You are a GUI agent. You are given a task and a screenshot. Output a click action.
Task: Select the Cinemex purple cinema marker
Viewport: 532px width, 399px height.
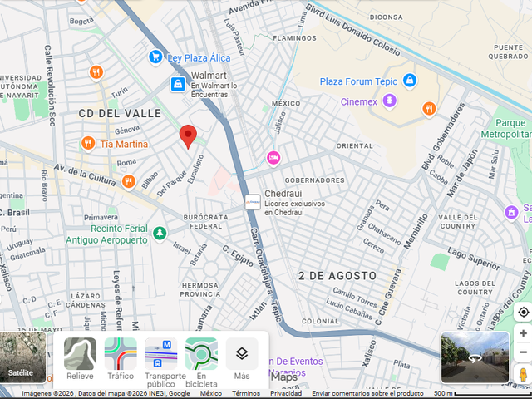[x=390, y=101]
